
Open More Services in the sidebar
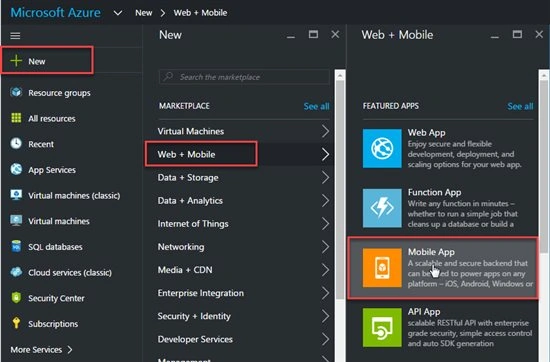[x=41, y=350]
